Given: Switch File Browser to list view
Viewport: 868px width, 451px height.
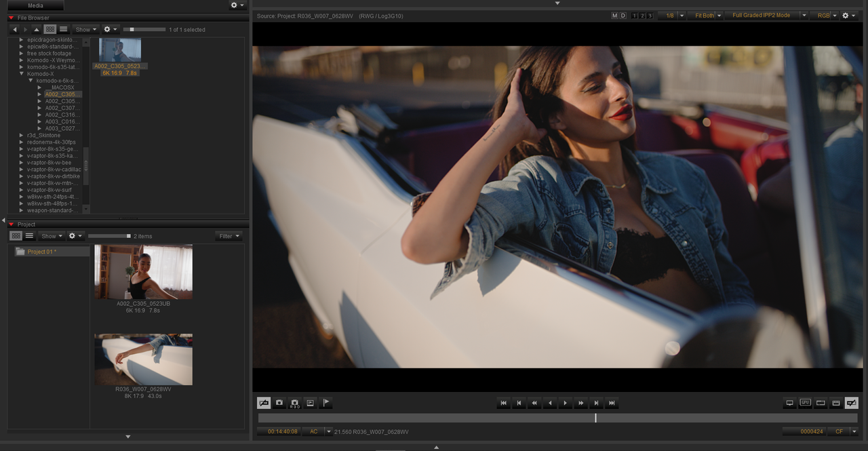Looking at the screenshot, I should click(x=63, y=30).
